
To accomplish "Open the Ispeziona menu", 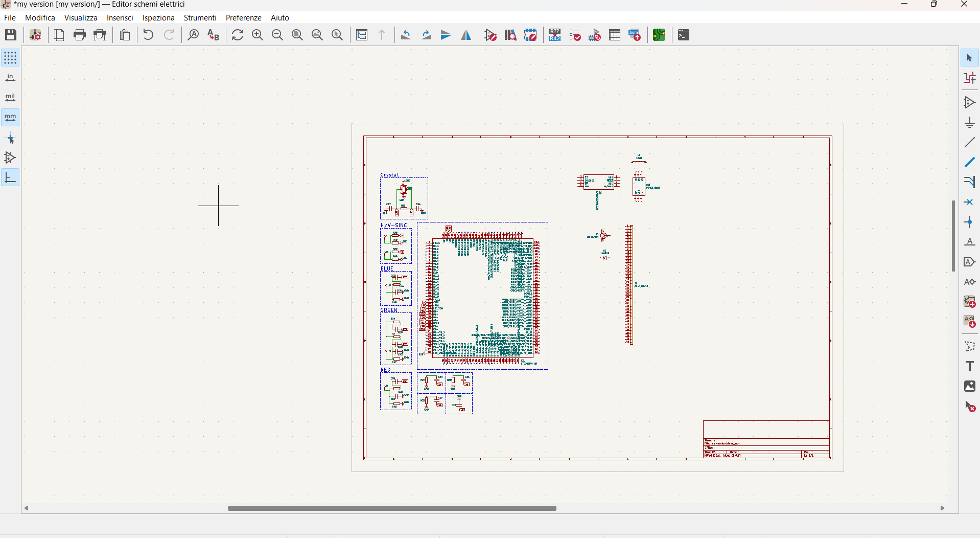I will 158,18.
